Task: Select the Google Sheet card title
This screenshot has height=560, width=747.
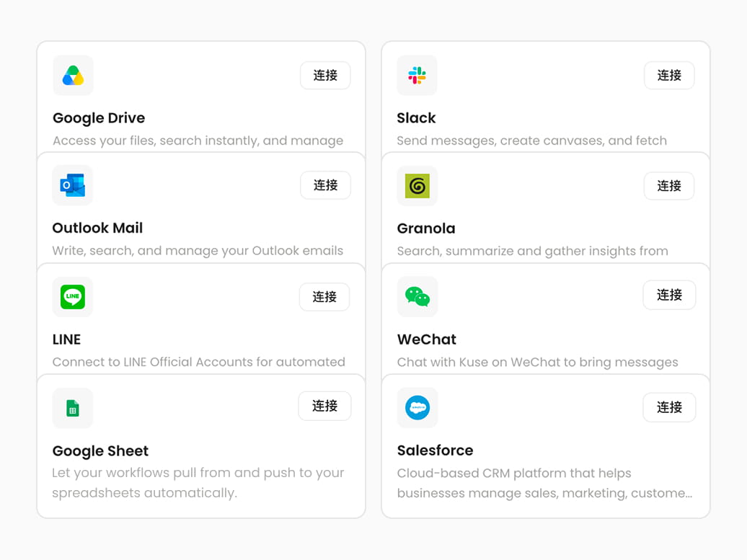Action: click(x=100, y=451)
